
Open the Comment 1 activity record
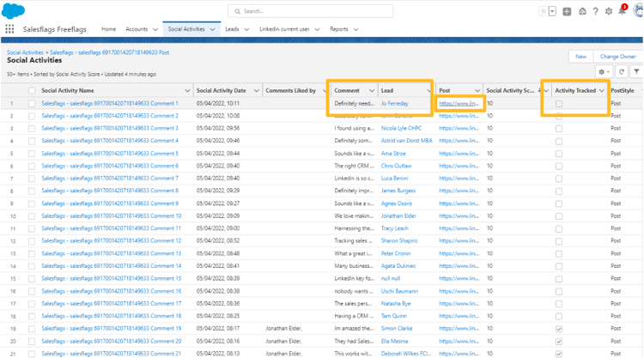point(110,104)
